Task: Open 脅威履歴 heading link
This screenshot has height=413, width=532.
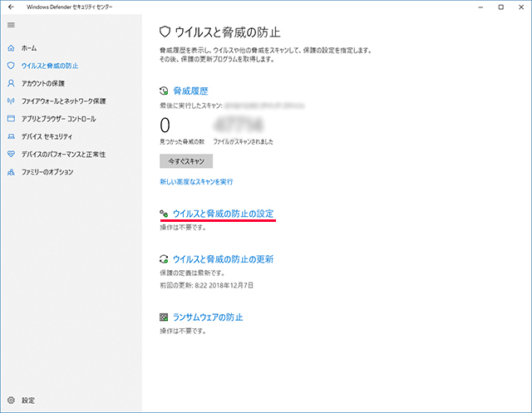Action: [x=190, y=91]
